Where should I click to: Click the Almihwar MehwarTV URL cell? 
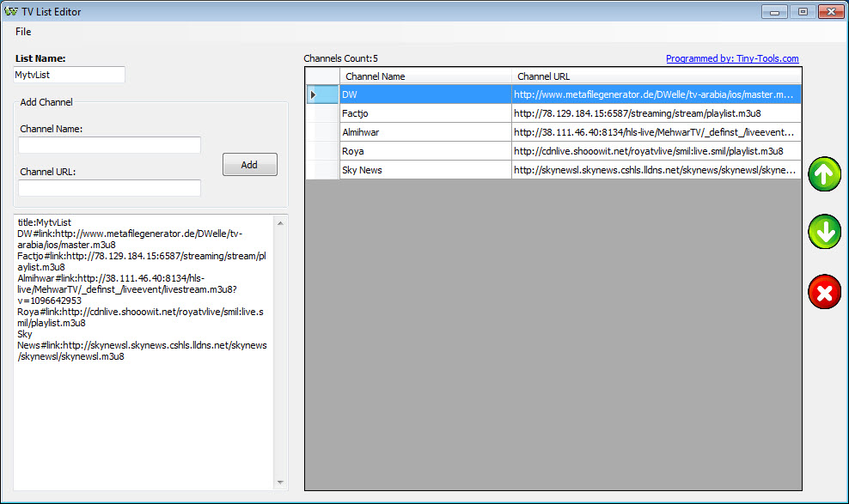657,132
